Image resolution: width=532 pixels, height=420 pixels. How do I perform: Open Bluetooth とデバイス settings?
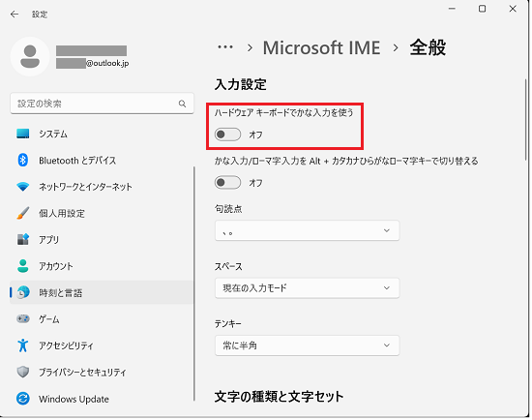pos(102,160)
